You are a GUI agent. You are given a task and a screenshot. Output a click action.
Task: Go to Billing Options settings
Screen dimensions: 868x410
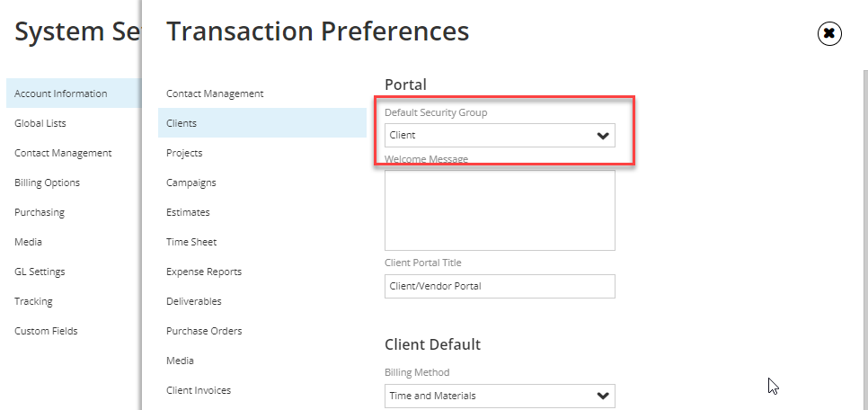47,183
